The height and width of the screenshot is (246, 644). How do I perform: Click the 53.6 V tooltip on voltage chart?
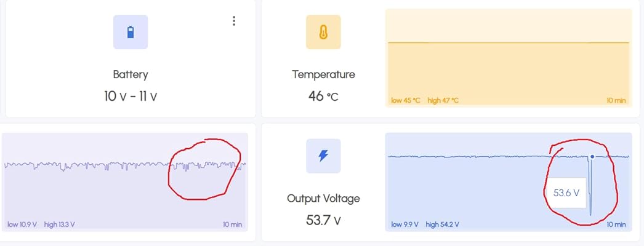[x=566, y=193]
